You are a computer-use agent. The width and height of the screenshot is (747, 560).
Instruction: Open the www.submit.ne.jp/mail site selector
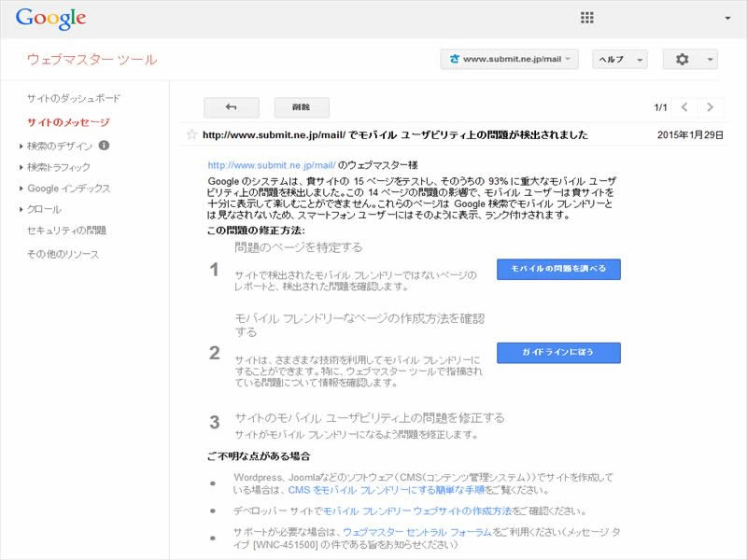pos(509,60)
